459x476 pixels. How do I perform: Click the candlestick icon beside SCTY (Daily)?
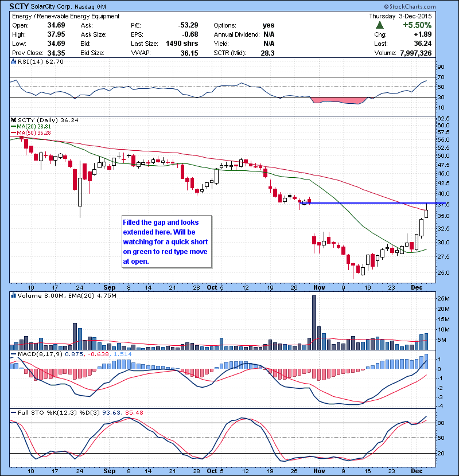point(13,120)
